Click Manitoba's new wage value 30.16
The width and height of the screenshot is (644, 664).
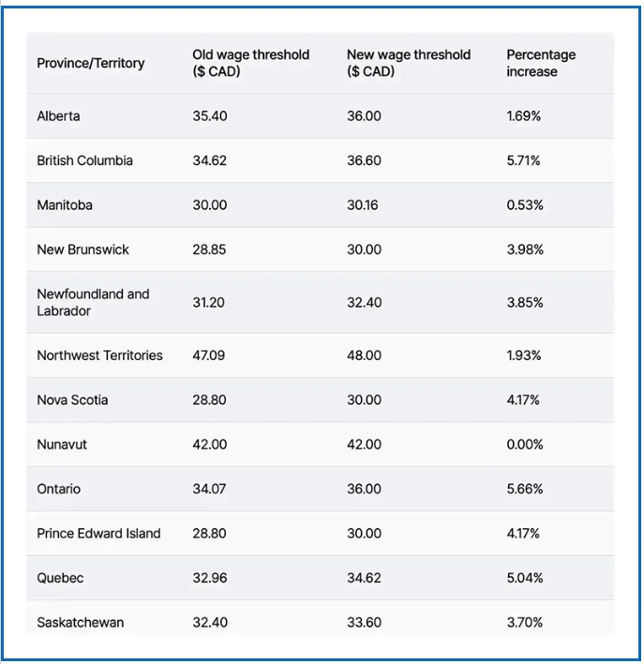tap(362, 204)
